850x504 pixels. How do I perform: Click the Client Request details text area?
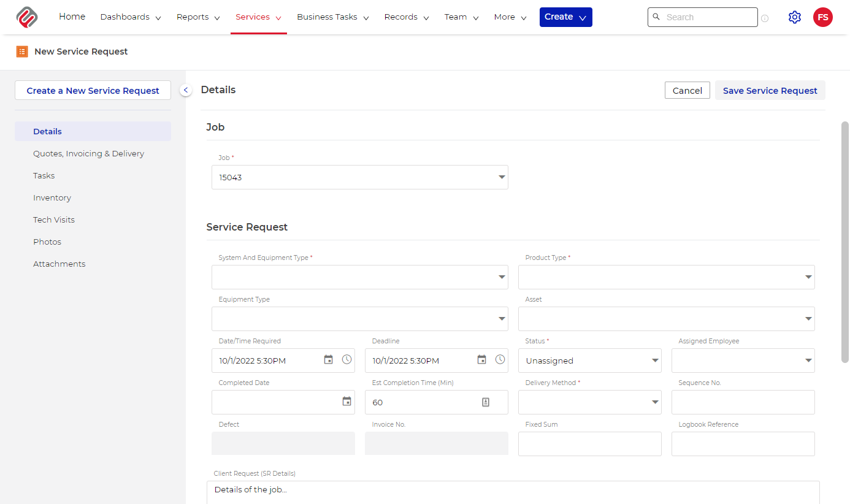513,492
